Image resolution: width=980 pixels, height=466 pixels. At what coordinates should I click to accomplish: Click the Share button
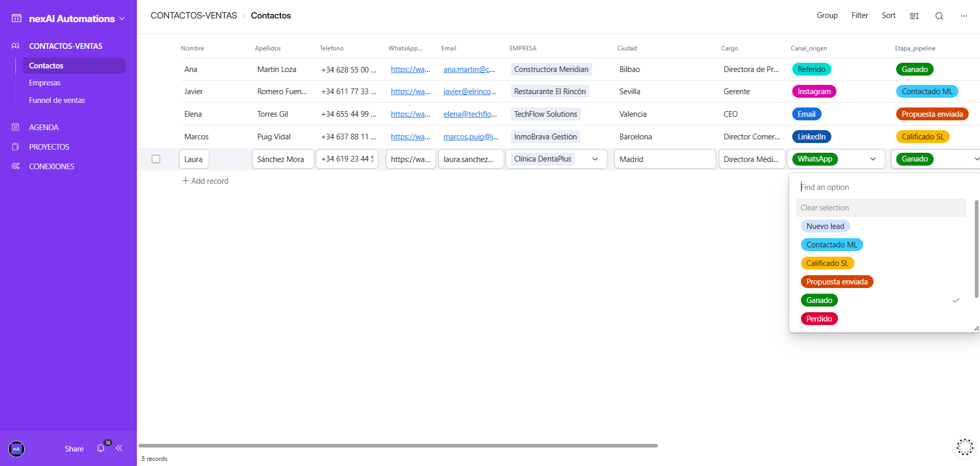pos(74,449)
